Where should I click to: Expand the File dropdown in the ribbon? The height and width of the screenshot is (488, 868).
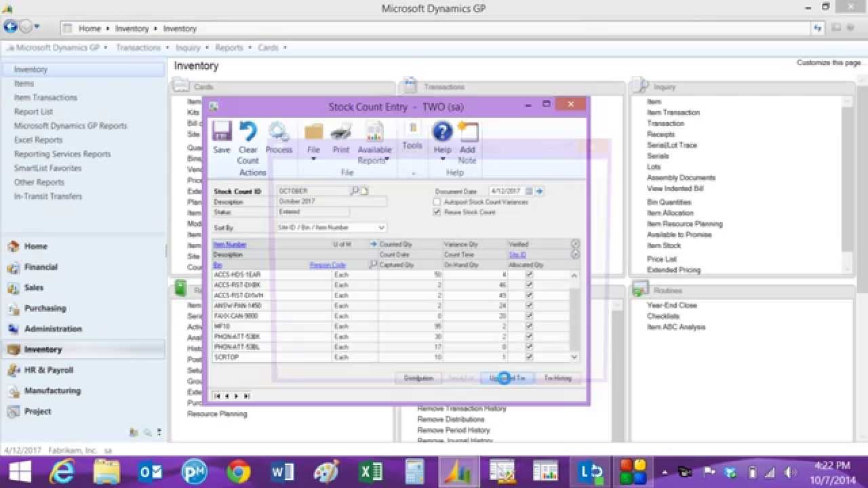(313, 159)
